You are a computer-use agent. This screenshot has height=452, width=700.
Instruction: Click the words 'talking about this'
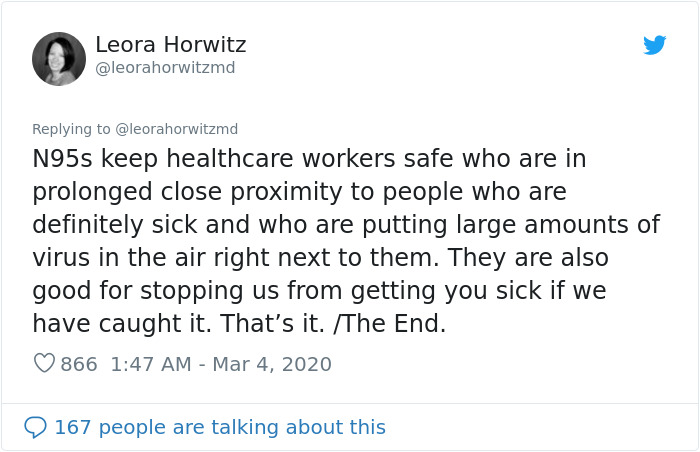click(298, 427)
